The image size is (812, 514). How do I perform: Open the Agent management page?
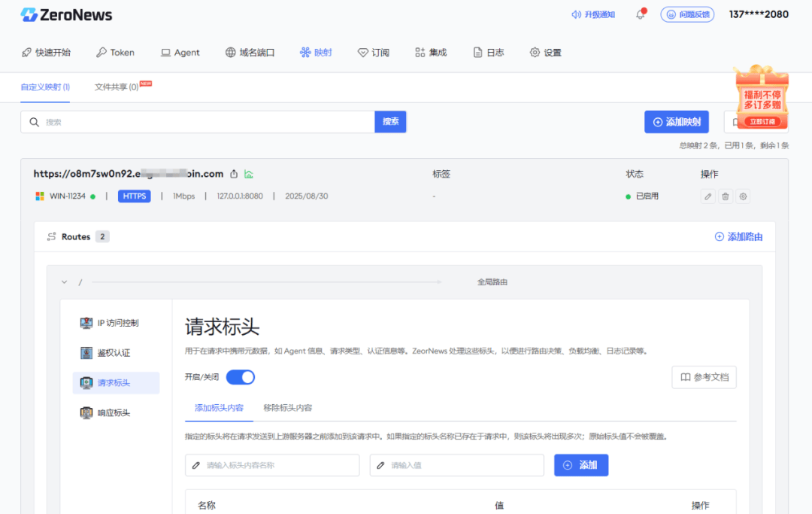click(x=180, y=52)
